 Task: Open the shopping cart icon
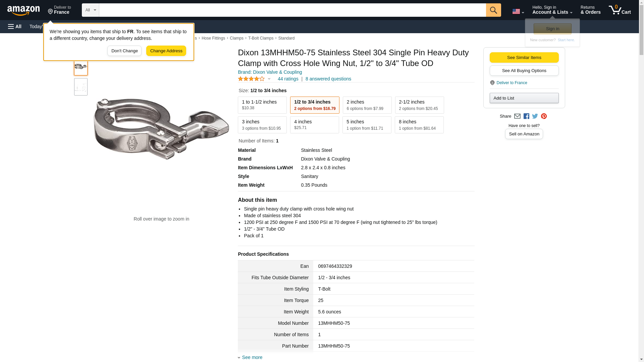[x=619, y=10]
